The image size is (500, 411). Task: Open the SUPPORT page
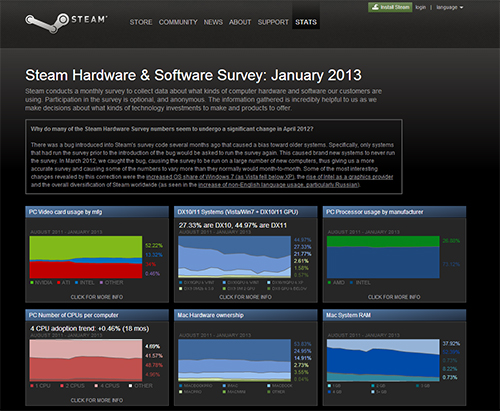(x=273, y=22)
